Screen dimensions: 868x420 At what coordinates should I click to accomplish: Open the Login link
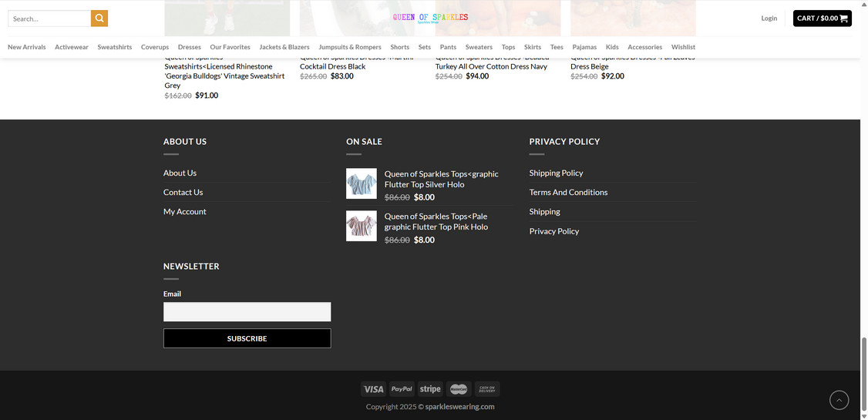[769, 18]
